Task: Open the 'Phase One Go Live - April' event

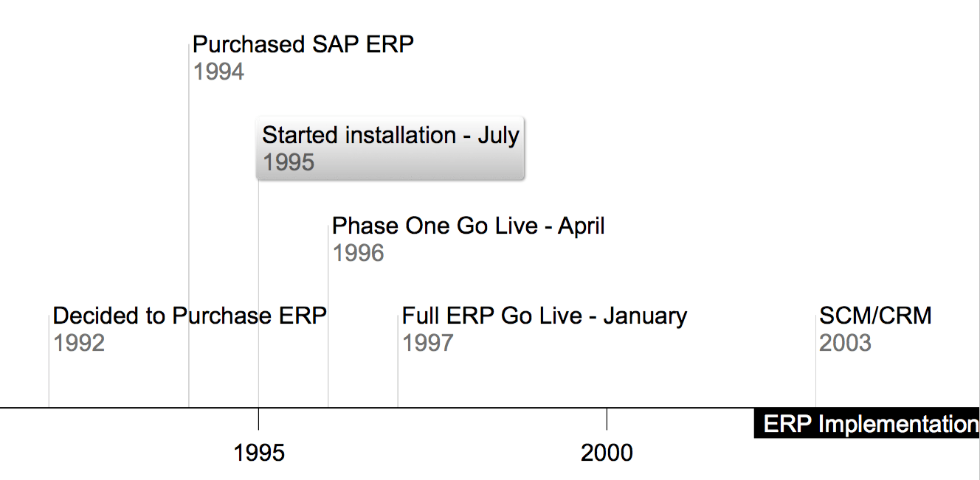Action: 469,226
